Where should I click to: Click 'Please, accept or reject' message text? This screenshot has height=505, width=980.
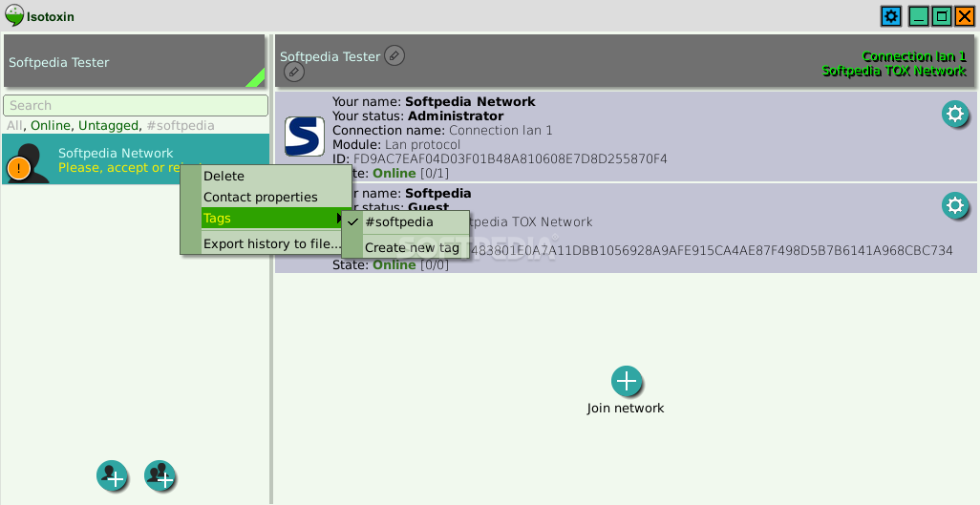[x=120, y=167]
